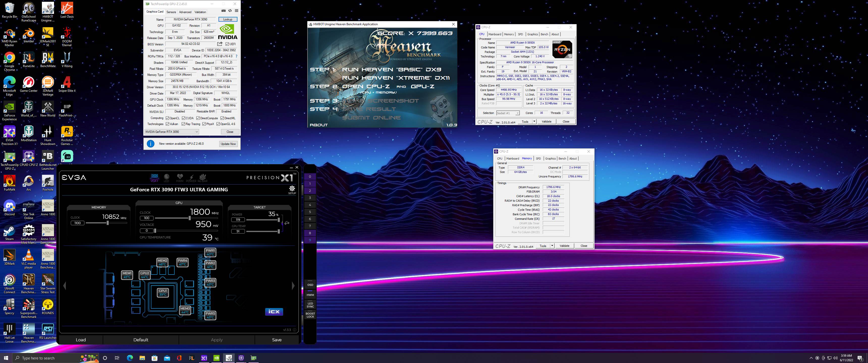This screenshot has height=363, width=868.
Task: Open HWM heart monitor icon in Precision X1
Action: [180, 178]
